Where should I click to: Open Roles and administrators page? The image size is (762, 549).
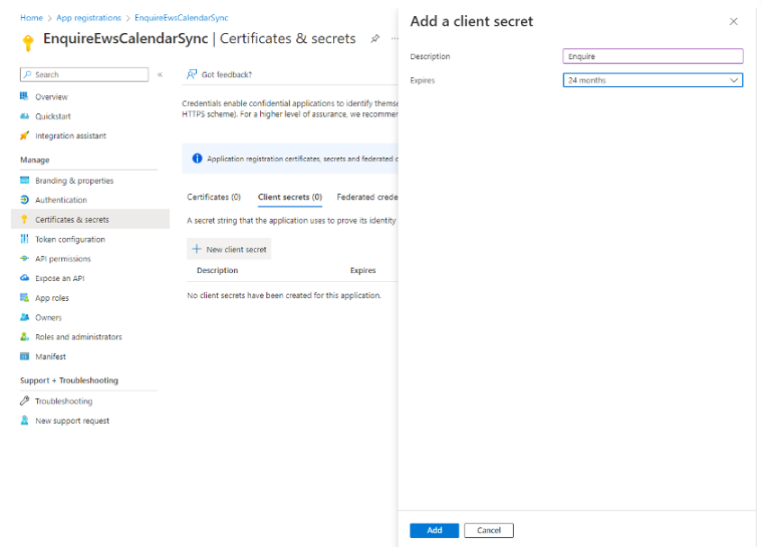pos(78,337)
